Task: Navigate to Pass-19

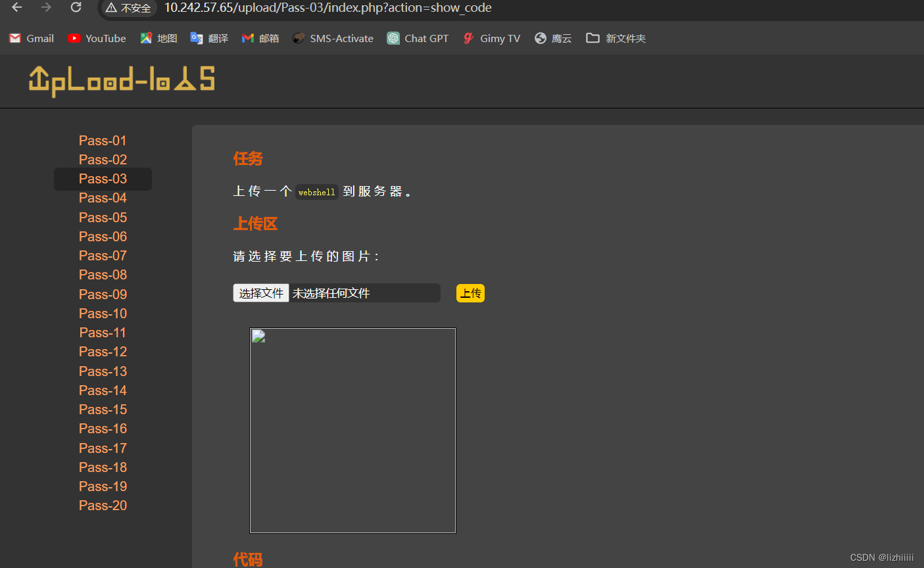Action: pyautogui.click(x=103, y=486)
